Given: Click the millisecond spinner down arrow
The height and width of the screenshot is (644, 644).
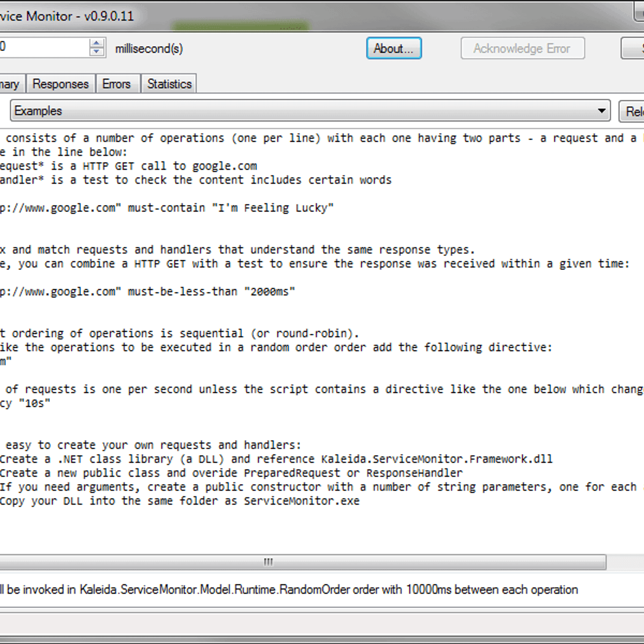Looking at the screenshot, I should (x=97, y=52).
